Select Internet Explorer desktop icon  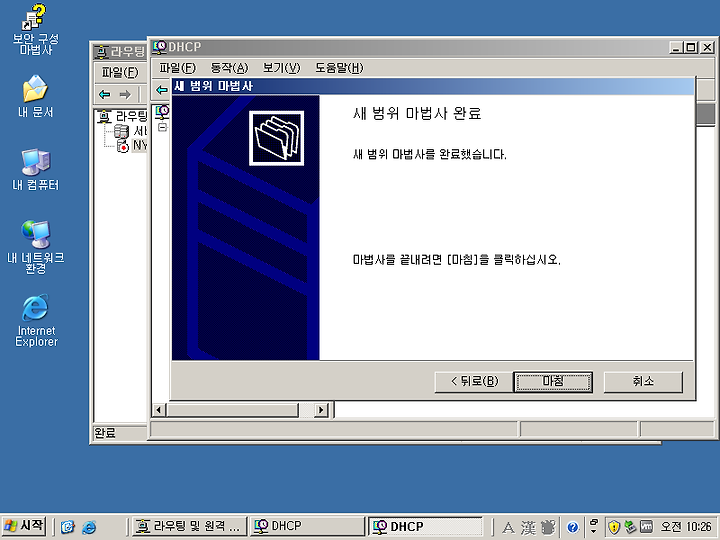[x=36, y=321]
